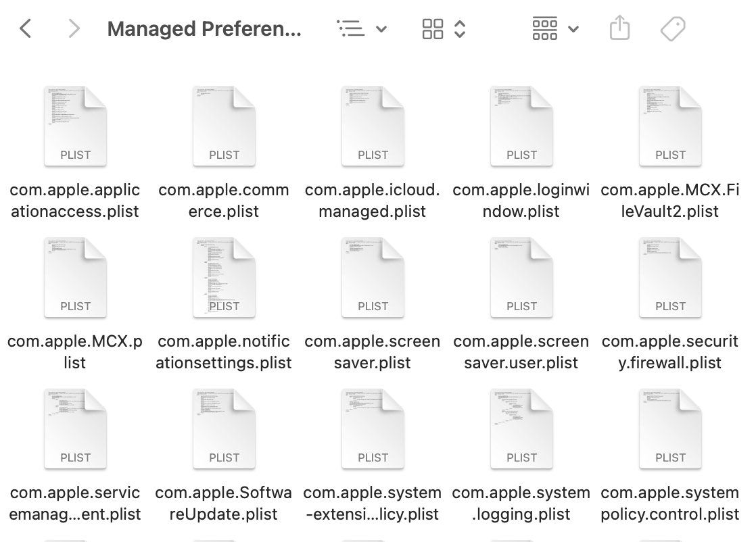Click the com.apple.SoftwareUpdate.plist file name
Image resolution: width=756 pixels, height=542 pixels.
tap(224, 503)
